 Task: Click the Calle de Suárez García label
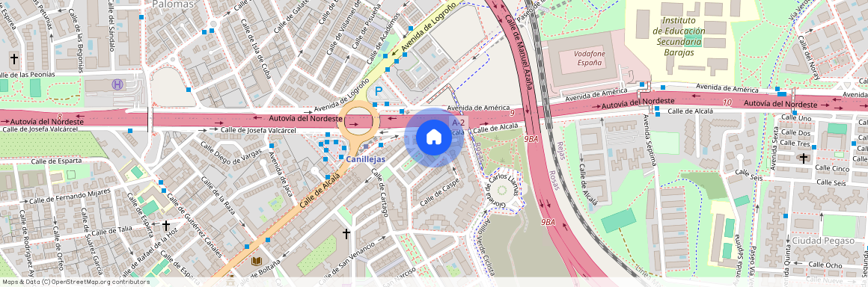click(93, 241)
